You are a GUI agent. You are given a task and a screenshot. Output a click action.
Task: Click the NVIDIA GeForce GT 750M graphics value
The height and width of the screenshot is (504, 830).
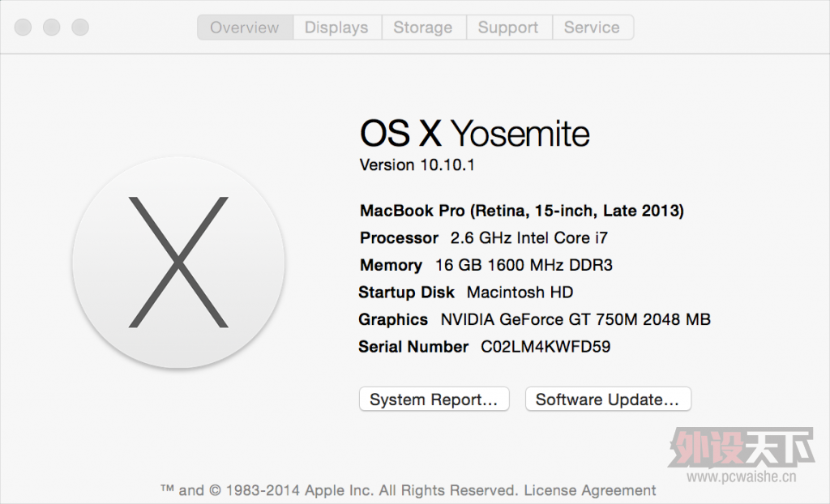pos(575,320)
